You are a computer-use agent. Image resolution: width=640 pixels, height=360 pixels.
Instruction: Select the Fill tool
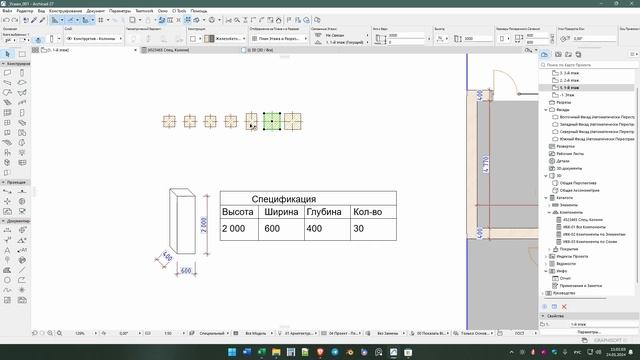(x=7, y=270)
